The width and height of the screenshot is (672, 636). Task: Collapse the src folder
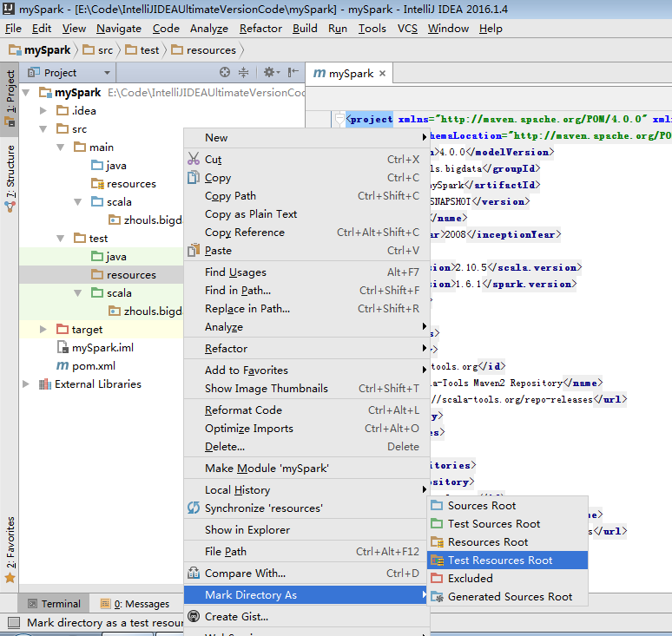coord(43,129)
